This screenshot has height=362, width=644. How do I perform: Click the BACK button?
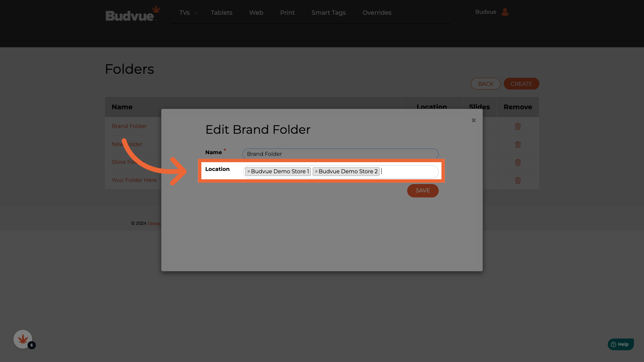click(485, 84)
